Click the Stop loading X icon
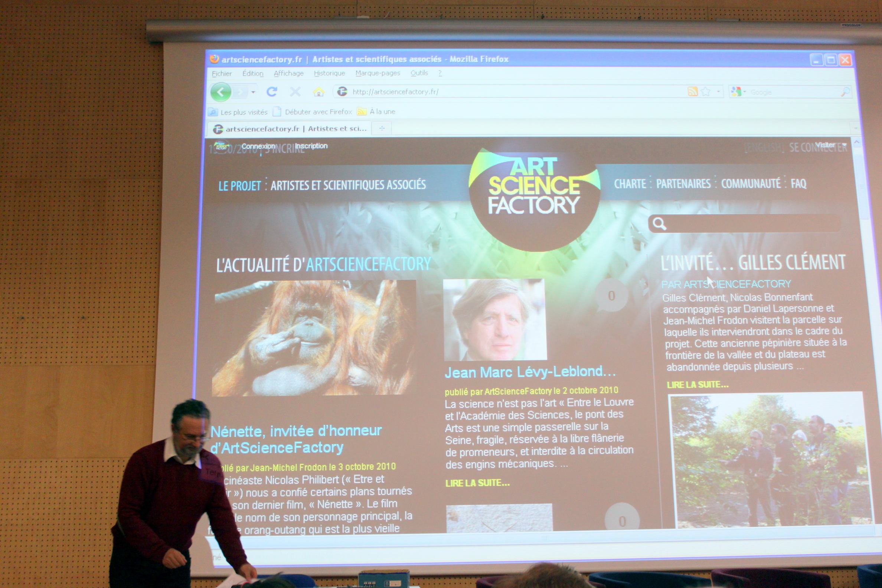The width and height of the screenshot is (882, 588). point(295,91)
